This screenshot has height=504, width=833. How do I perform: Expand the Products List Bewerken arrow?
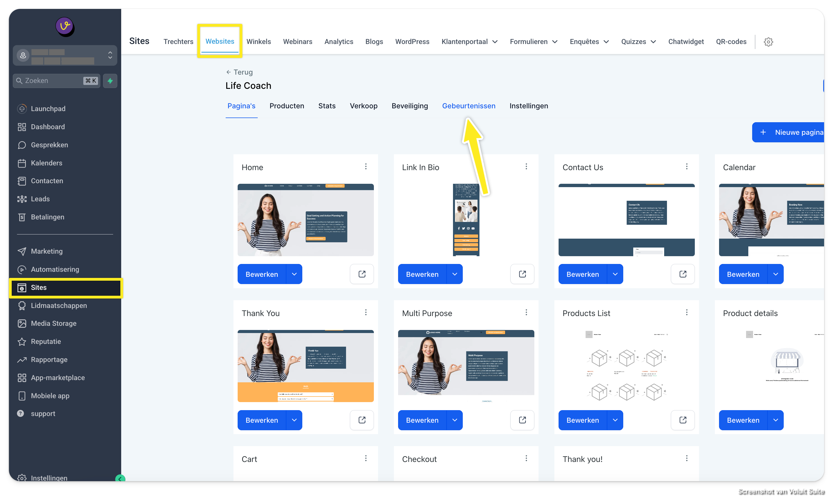[615, 420]
